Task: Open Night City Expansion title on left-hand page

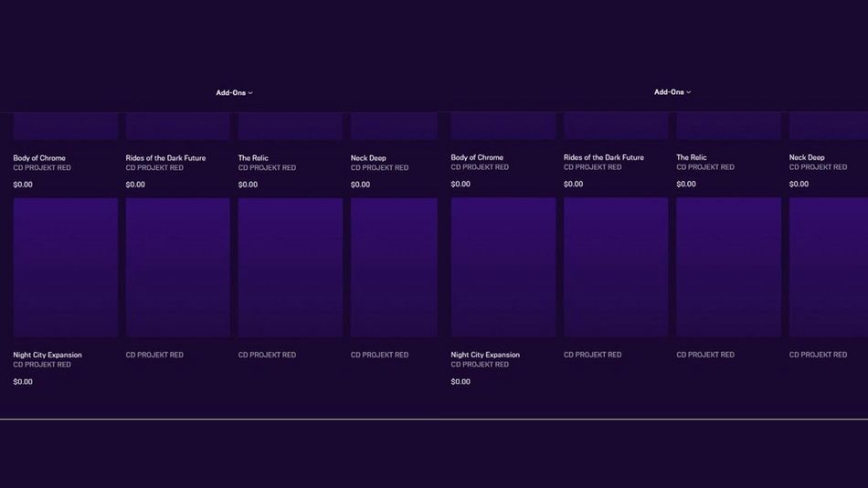Action: (x=47, y=355)
